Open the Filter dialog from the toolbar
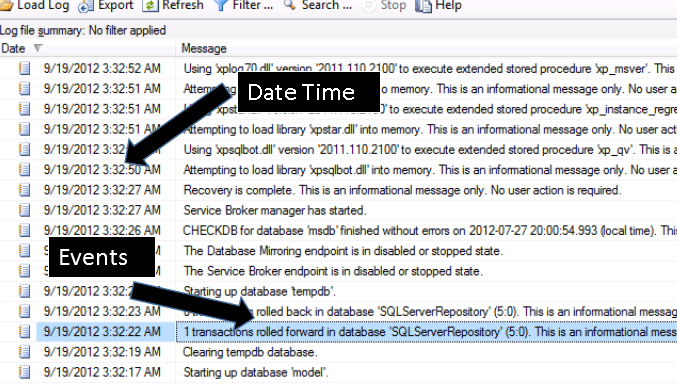Image resolution: width=677 pixels, height=385 pixels. point(244,6)
